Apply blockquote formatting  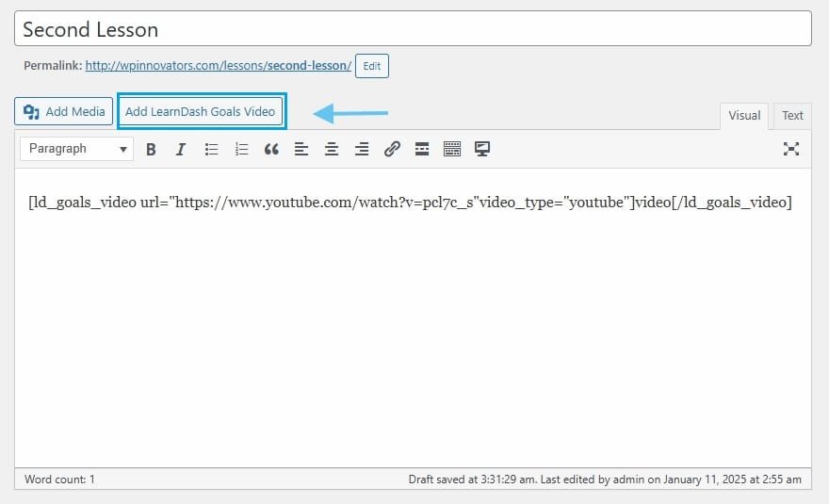271,149
